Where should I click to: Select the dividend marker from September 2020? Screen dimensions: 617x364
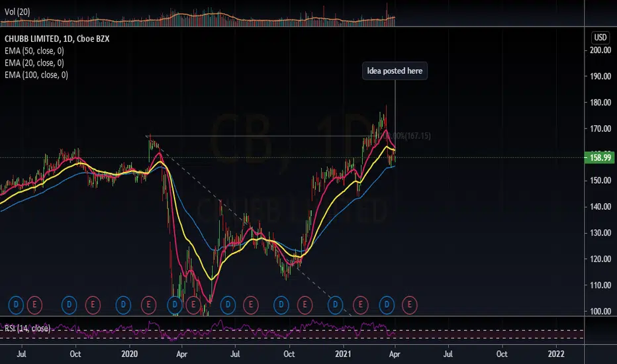281,305
